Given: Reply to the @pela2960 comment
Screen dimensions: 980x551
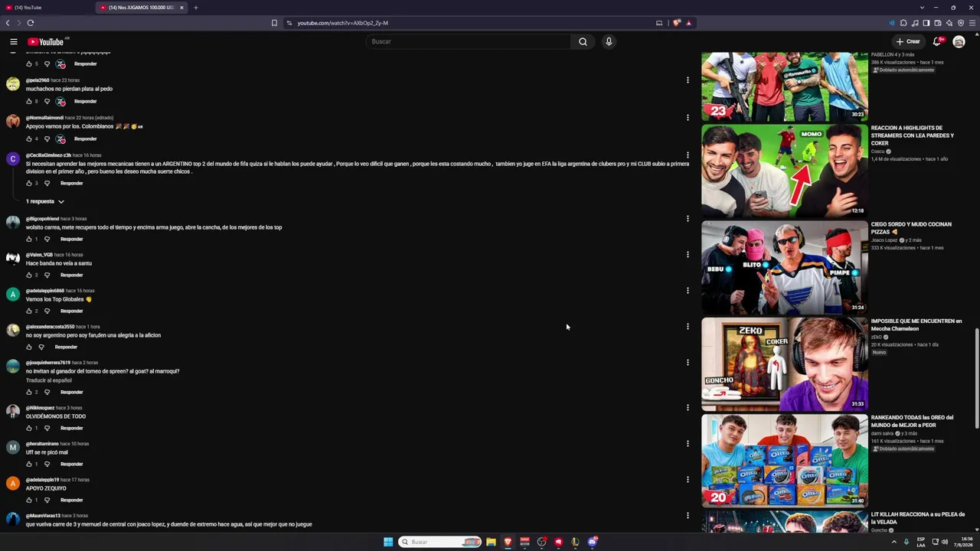Looking at the screenshot, I should (x=85, y=101).
